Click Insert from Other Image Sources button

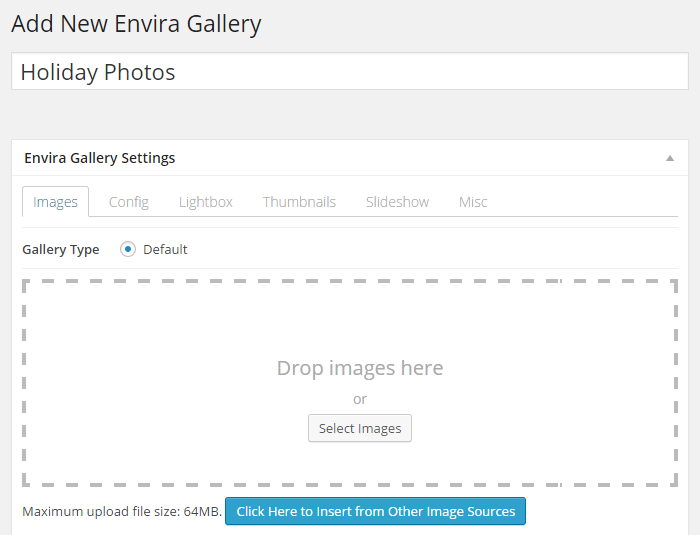(x=375, y=511)
